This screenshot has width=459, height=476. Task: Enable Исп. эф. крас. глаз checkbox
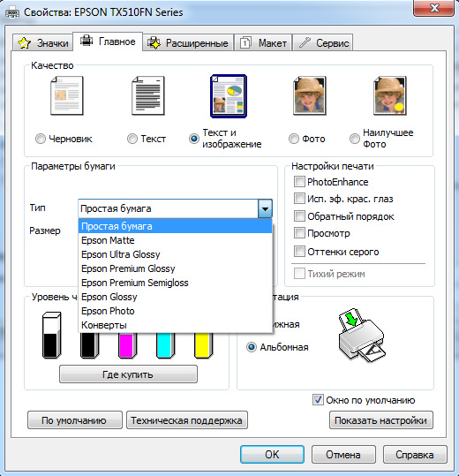click(299, 199)
